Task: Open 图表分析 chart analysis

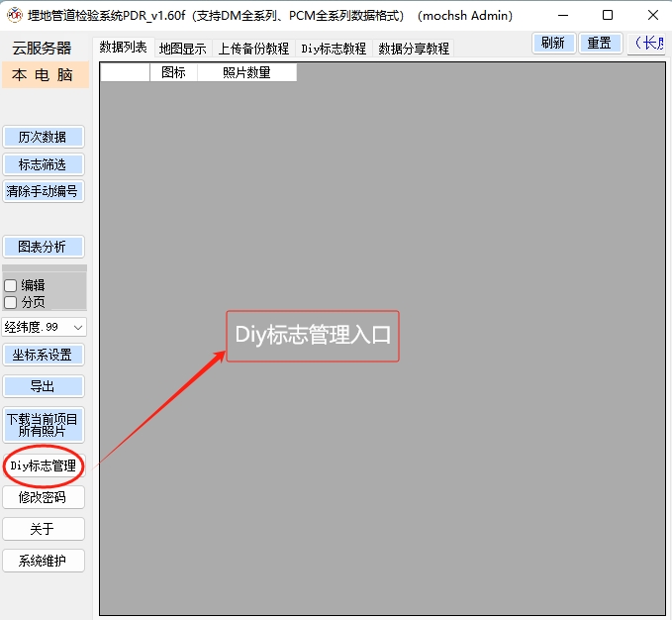Action: click(x=44, y=247)
